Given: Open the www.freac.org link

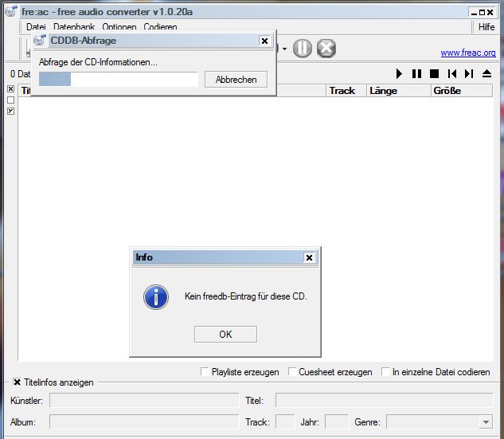Looking at the screenshot, I should tap(468, 53).
